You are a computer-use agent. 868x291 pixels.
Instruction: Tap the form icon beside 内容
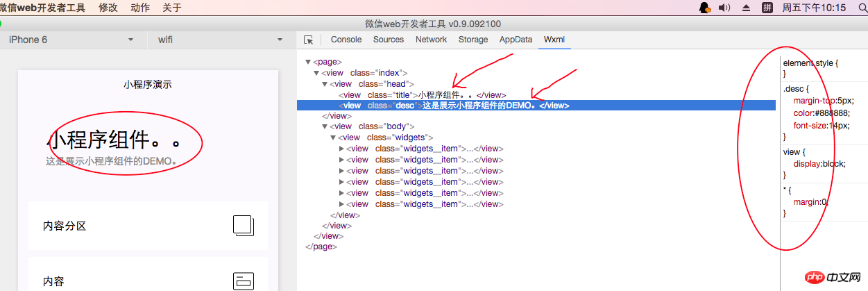(244, 281)
